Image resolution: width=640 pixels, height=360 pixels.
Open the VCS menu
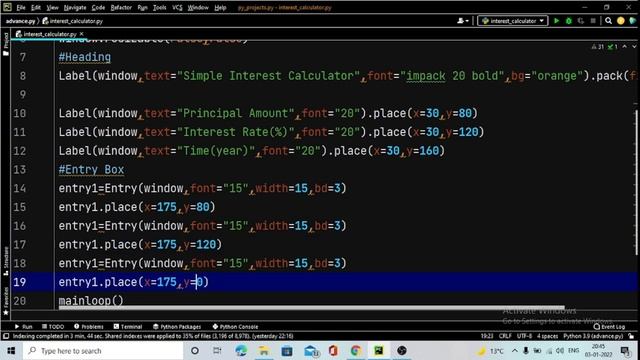pyautogui.click(x=177, y=7)
